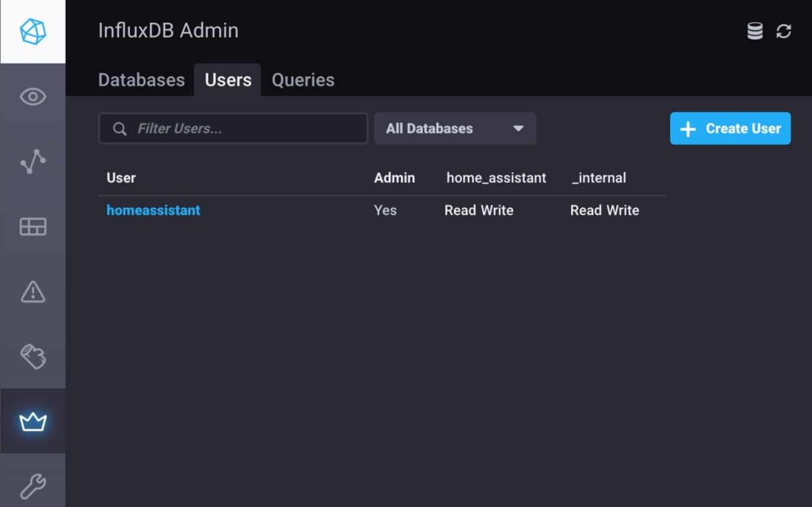Click Read Write under home_assistant column
The height and width of the screenshot is (507, 812).
[479, 210]
